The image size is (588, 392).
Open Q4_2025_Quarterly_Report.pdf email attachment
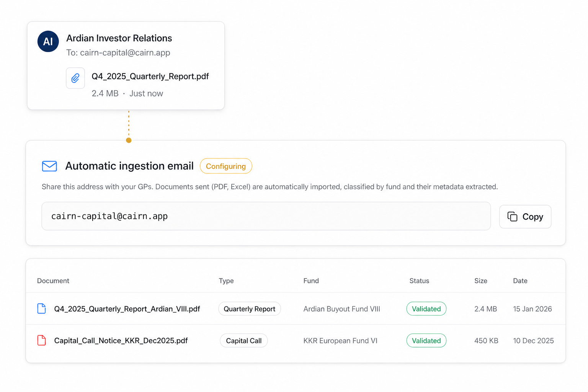150,77
